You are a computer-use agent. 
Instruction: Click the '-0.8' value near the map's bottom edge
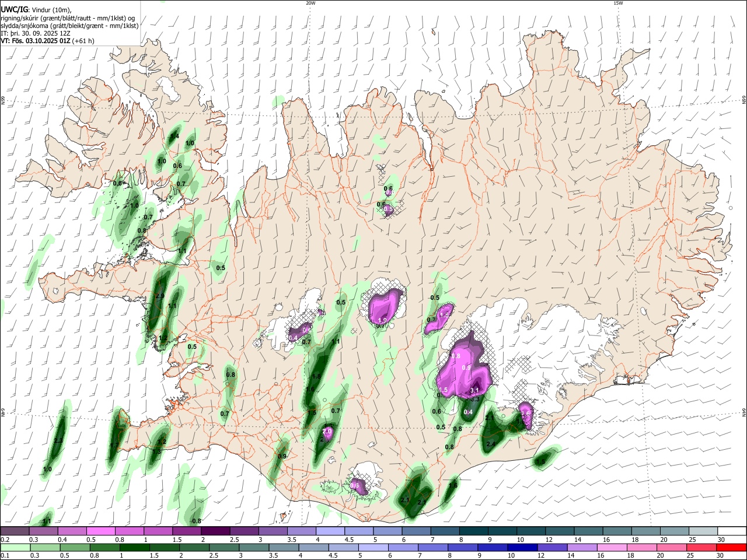coord(196,521)
